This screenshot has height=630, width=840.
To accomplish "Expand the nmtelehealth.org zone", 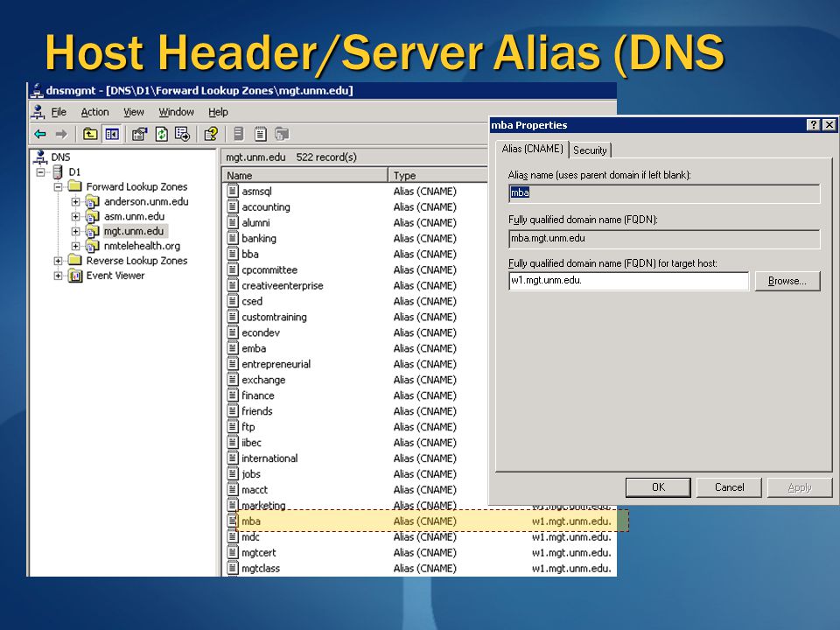I will click(75, 247).
